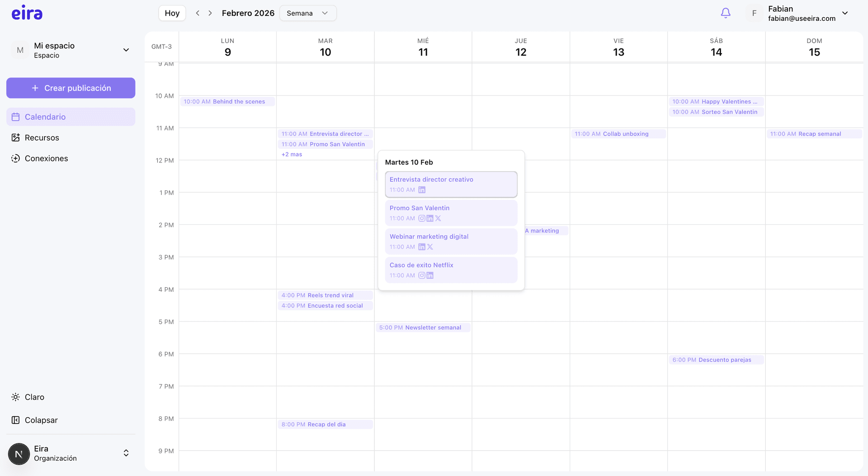The height and width of the screenshot is (476, 868).
Task: Go to the previous week with the arrow
Action: point(198,13)
